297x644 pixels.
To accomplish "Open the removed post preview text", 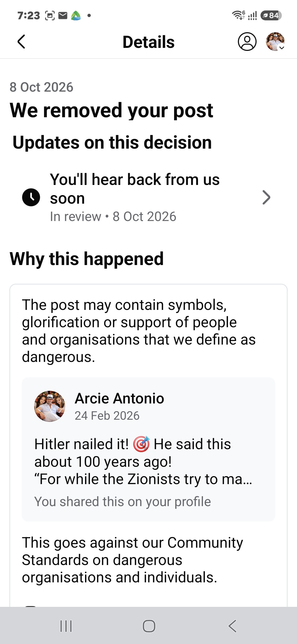I will point(143,462).
